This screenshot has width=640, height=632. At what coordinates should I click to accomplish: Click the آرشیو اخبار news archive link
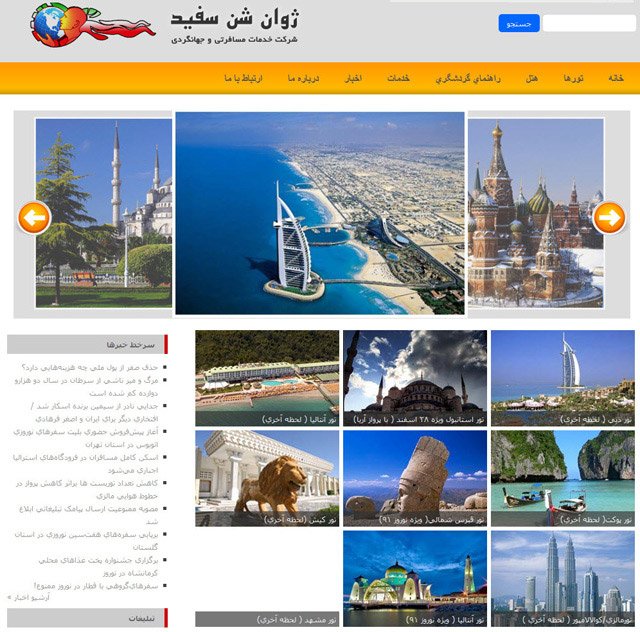[x=28, y=597]
